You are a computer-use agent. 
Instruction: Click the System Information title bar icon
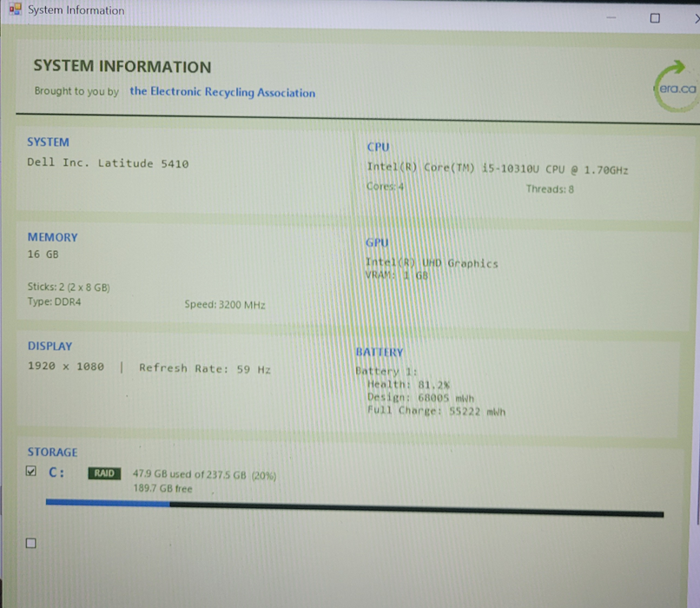click(x=15, y=9)
